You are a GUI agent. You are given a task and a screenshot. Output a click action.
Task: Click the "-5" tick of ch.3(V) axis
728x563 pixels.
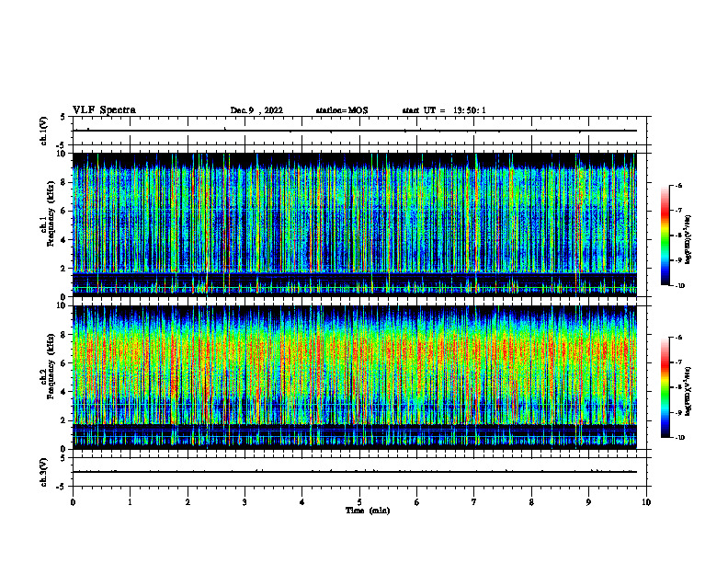(61, 487)
